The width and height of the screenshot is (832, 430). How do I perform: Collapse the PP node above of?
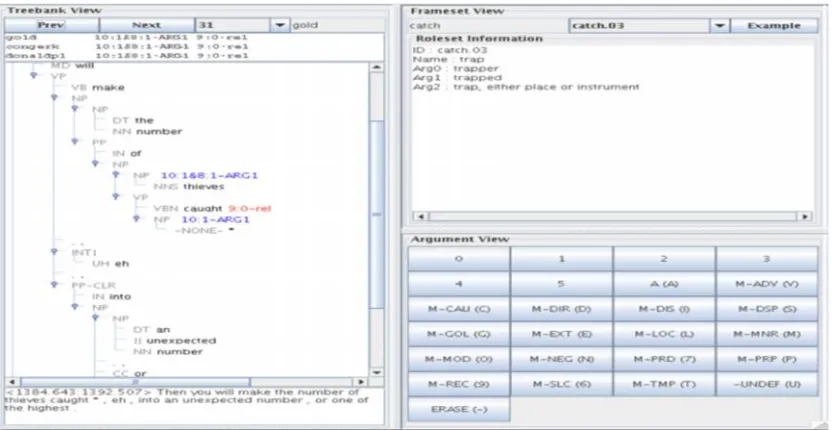(75, 142)
